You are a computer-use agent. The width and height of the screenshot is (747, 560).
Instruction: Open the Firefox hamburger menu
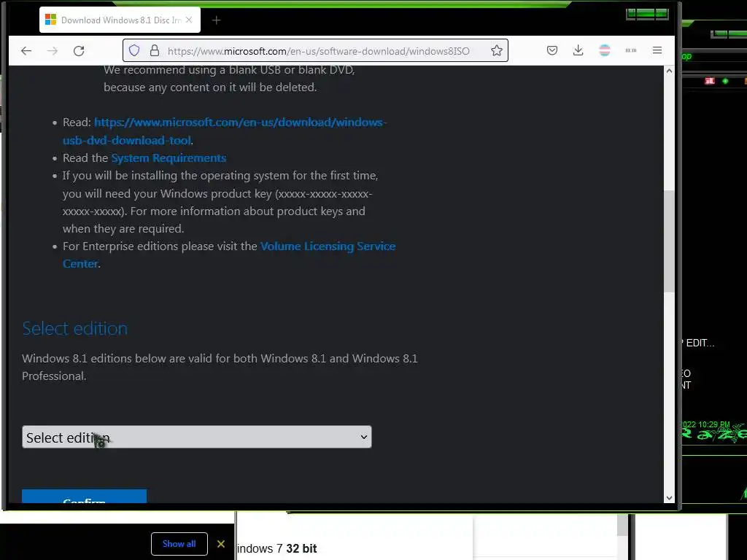point(657,50)
